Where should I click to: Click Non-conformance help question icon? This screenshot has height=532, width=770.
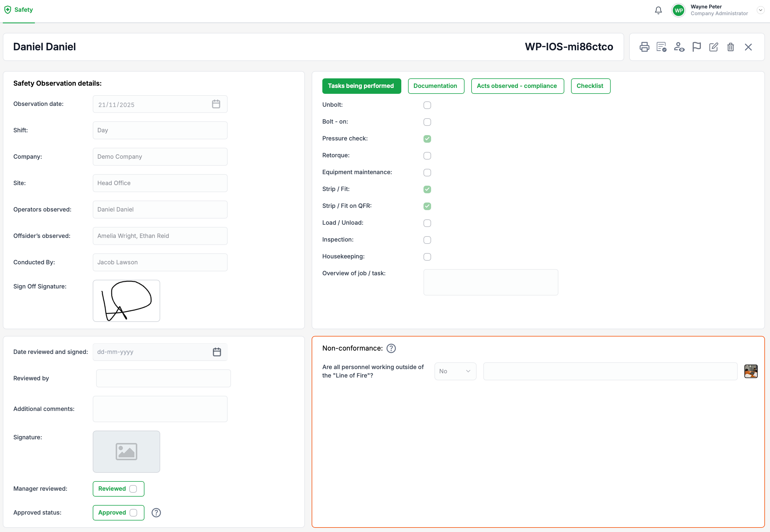pos(391,348)
